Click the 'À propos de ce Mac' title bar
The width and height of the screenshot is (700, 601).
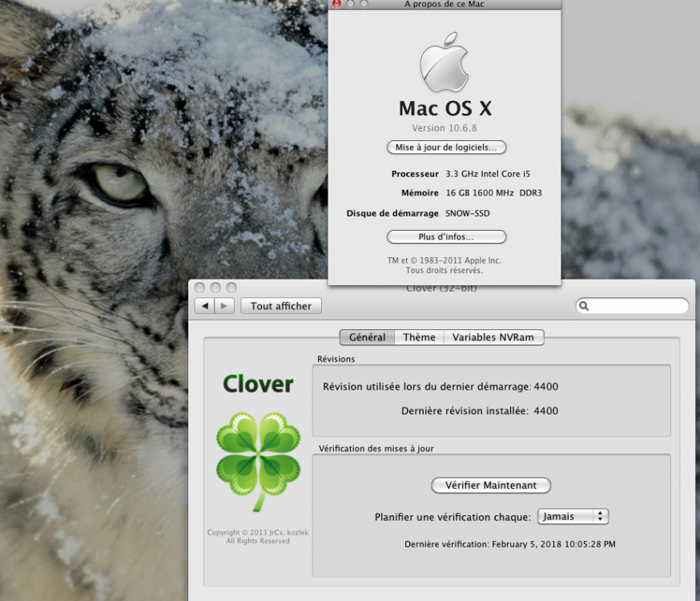[445, 4]
